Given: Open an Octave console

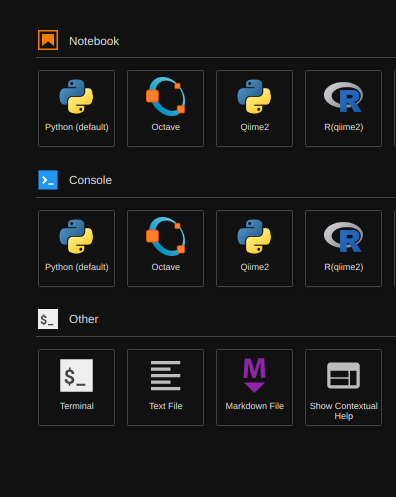Looking at the screenshot, I should click(165, 248).
